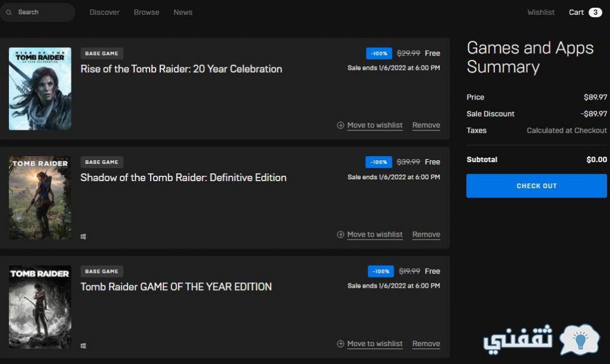Open the Browse tab

pyautogui.click(x=147, y=13)
